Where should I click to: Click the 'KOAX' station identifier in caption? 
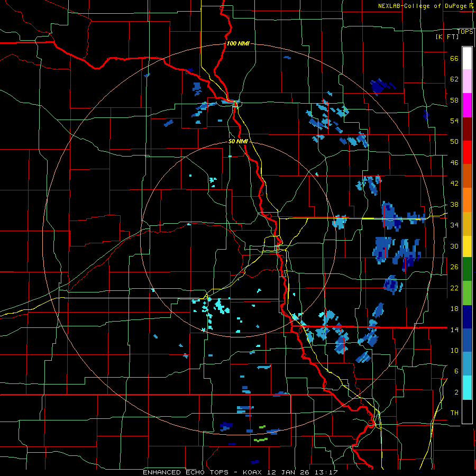pos(253,472)
